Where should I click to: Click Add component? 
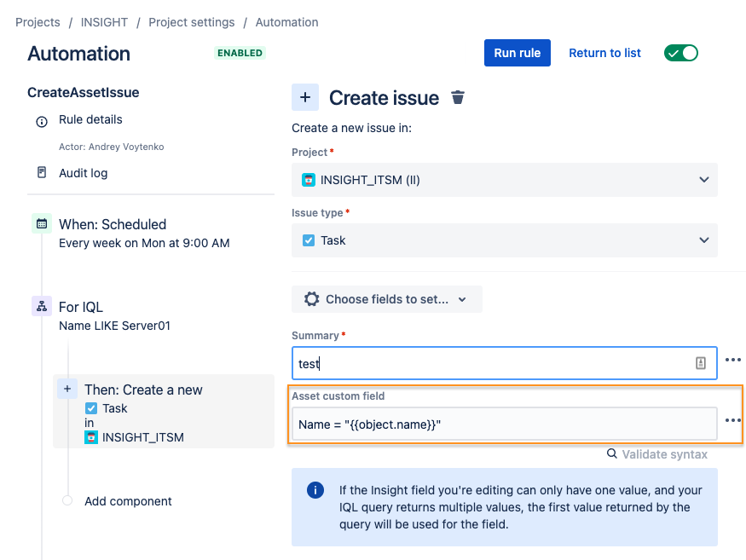(128, 501)
